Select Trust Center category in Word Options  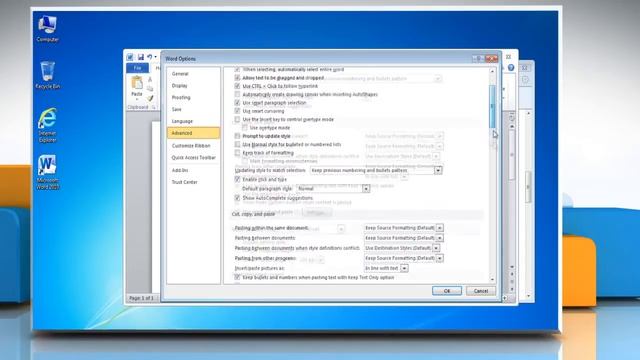coord(184,182)
